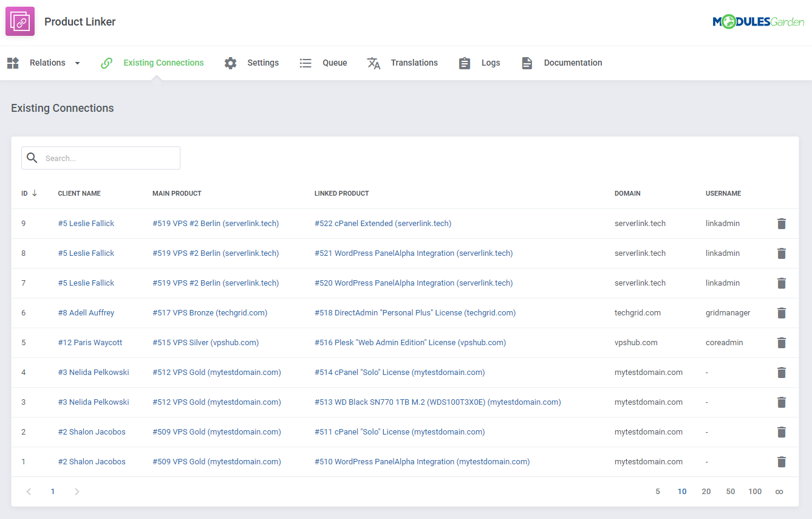Open the Translations tab
Image resolution: width=812 pixels, height=519 pixels.
click(414, 63)
